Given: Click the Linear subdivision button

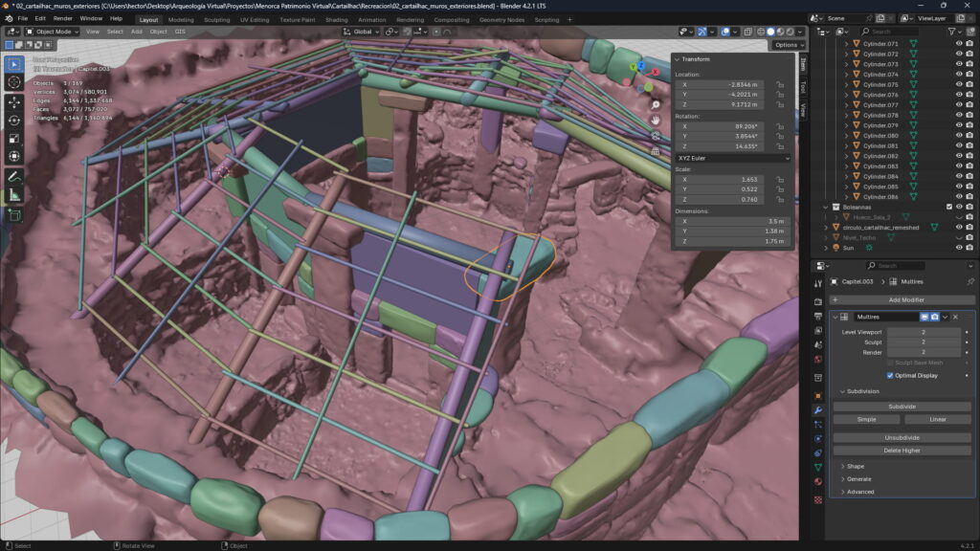Looking at the screenshot, I should click(x=938, y=419).
